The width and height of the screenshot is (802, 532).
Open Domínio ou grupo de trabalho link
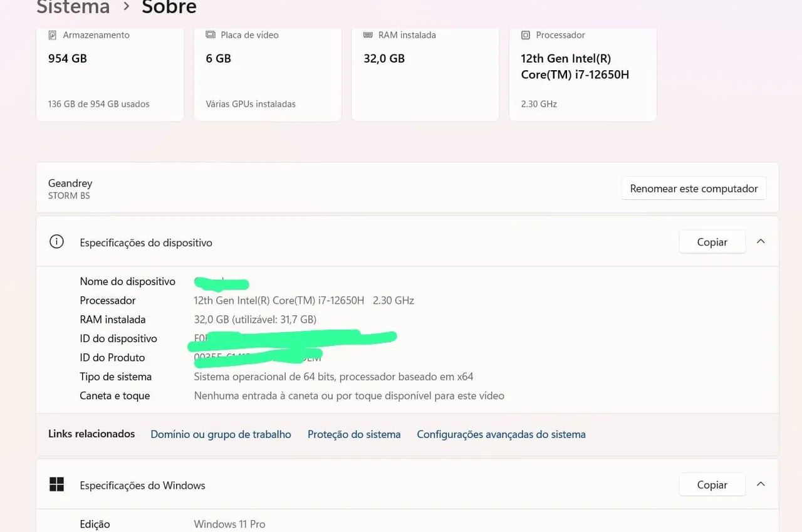(x=221, y=434)
